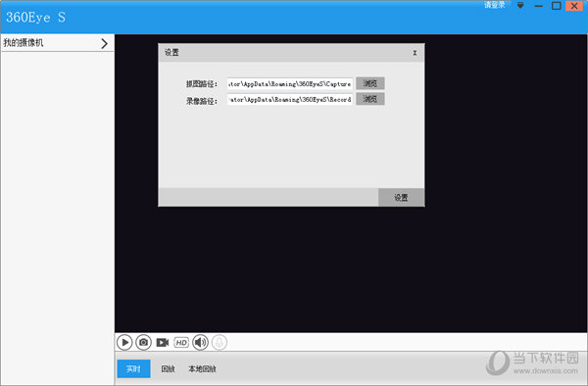Screen dimensions: 588x386
Task: Click the 请登录 login link
Action: point(495,5)
